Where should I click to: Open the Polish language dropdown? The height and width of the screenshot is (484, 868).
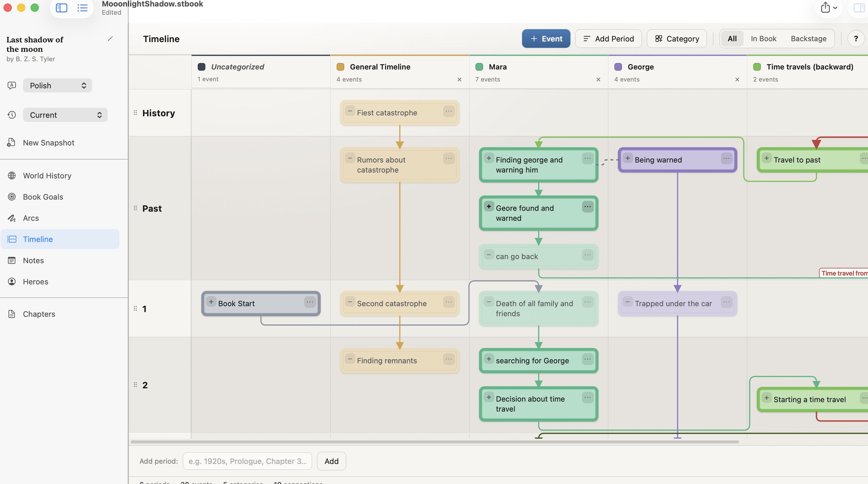tap(57, 86)
